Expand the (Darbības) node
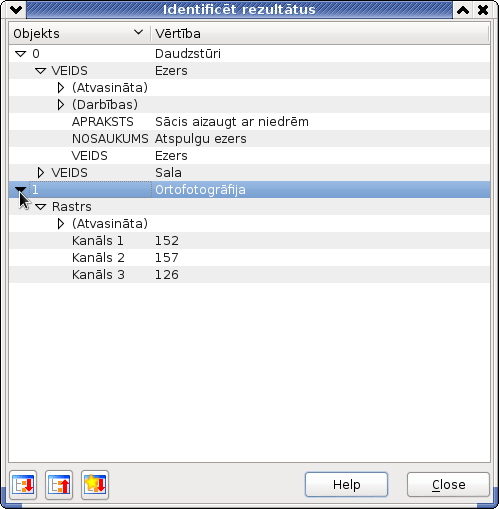499x509 pixels. [61, 105]
